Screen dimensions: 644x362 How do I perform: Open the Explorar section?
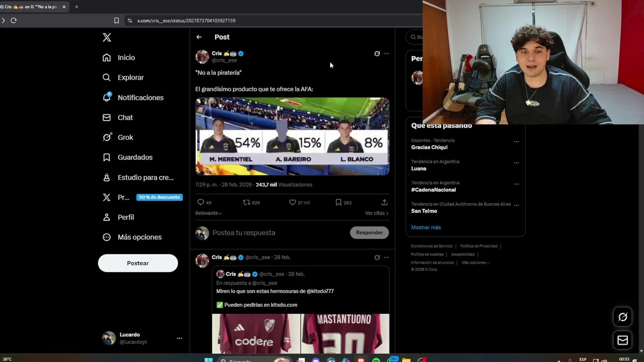(x=124, y=77)
